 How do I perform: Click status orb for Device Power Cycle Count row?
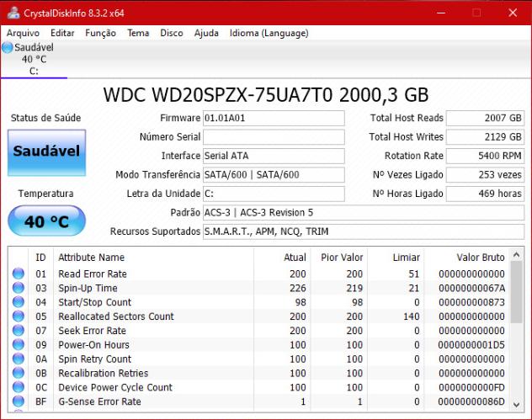(19, 387)
